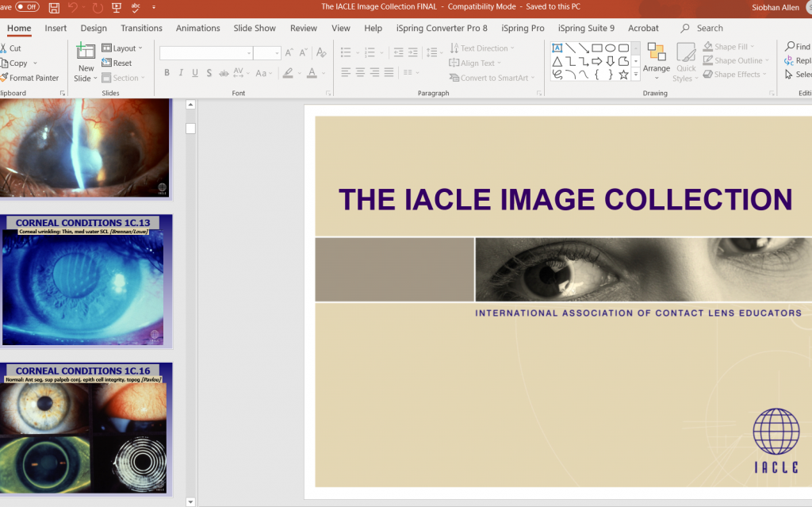Align text to the left
Image resolution: width=812 pixels, height=507 pixels.
point(346,72)
